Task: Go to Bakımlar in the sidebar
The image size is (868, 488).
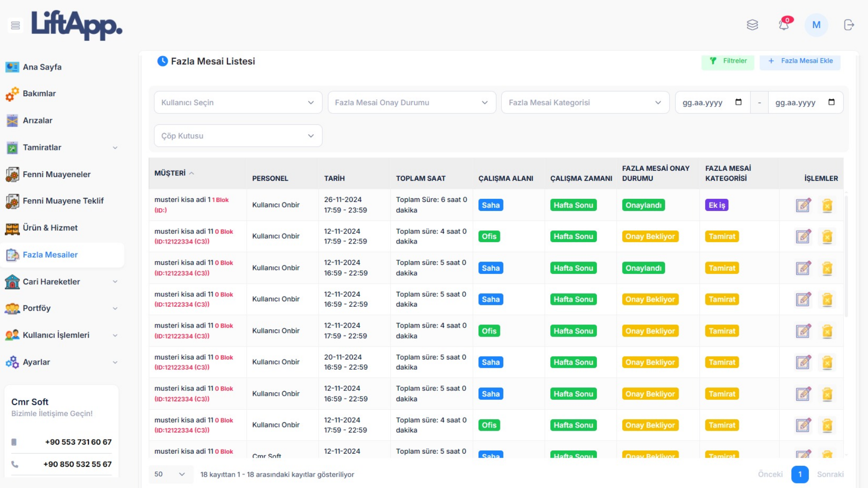Action: (39, 94)
